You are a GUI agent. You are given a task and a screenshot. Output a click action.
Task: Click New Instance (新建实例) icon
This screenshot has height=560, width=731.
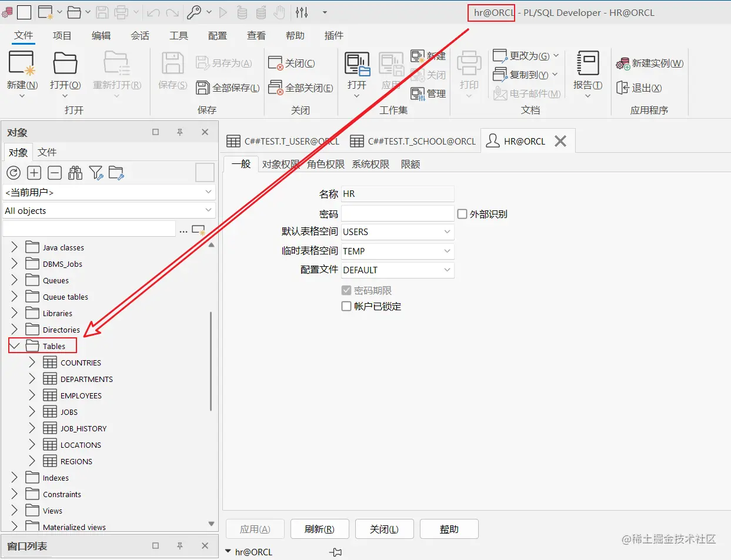623,63
